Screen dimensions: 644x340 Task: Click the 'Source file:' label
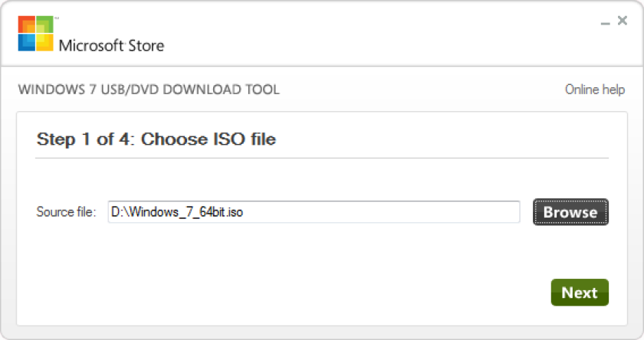pos(66,212)
